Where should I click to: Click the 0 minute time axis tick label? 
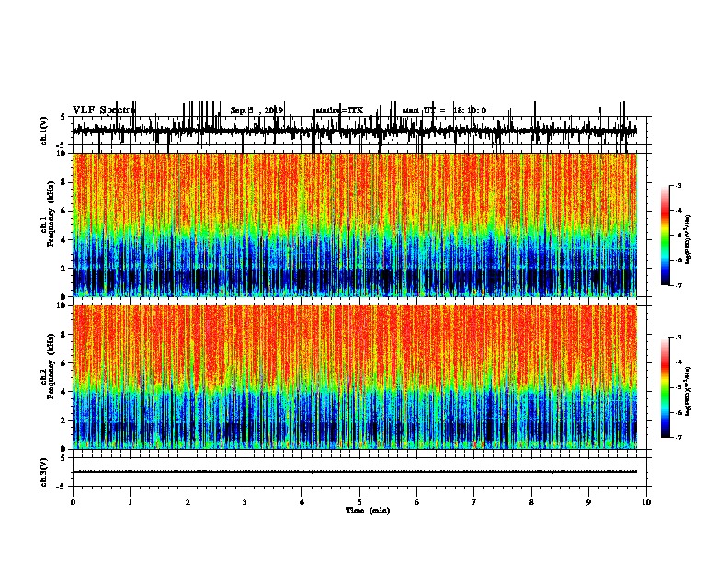[x=73, y=502]
